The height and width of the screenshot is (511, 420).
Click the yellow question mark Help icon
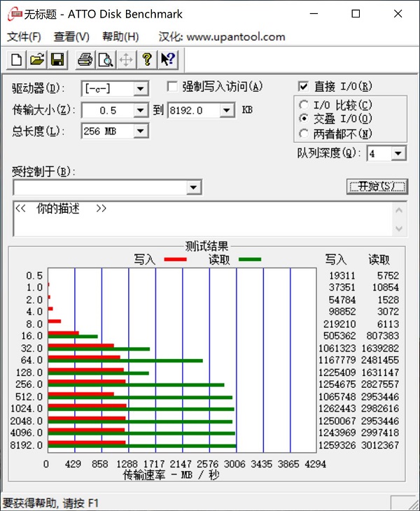(146, 59)
